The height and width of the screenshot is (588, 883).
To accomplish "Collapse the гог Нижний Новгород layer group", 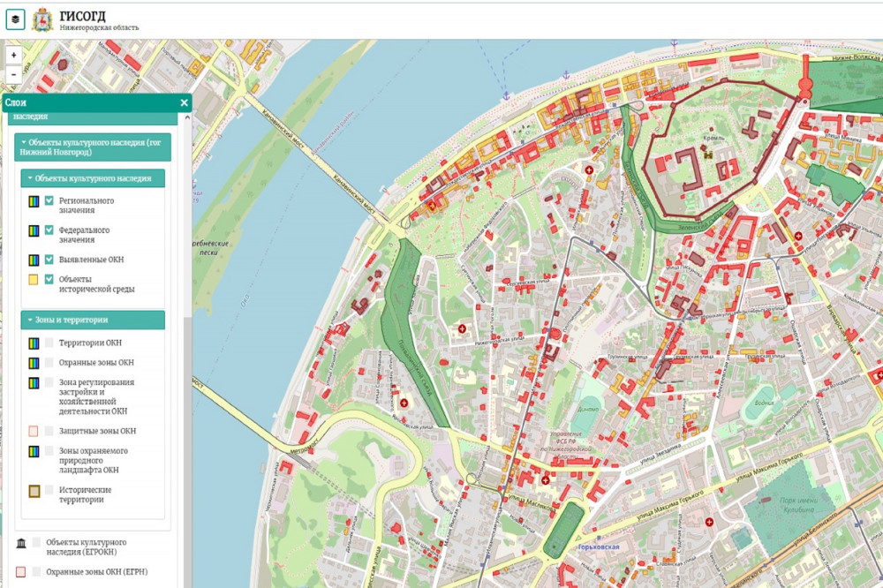I will (x=93, y=147).
